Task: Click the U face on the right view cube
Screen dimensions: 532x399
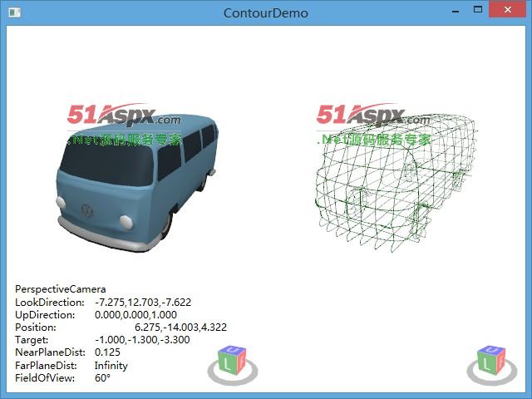Action: pos(493,350)
